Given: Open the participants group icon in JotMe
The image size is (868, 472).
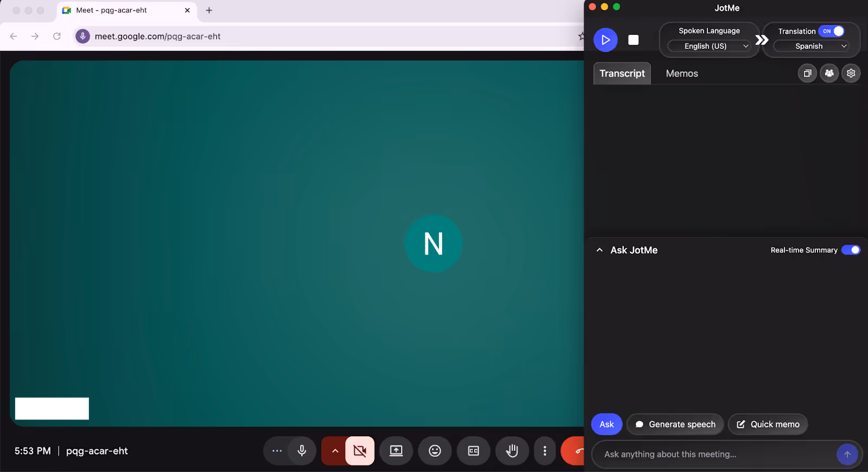Looking at the screenshot, I should 829,73.
